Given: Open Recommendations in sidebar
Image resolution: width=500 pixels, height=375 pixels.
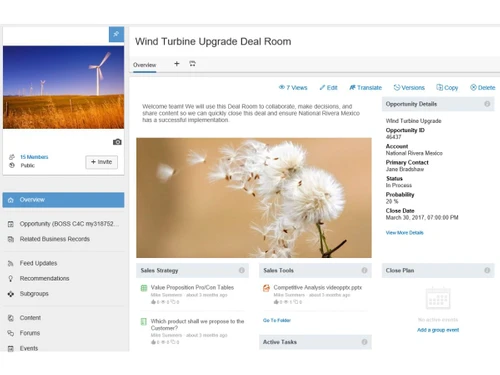Looking at the screenshot, I should (63, 278).
